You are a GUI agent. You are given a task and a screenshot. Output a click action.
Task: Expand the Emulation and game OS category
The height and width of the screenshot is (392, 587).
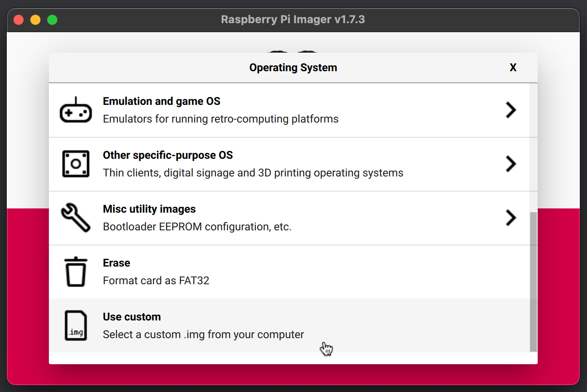tap(511, 110)
